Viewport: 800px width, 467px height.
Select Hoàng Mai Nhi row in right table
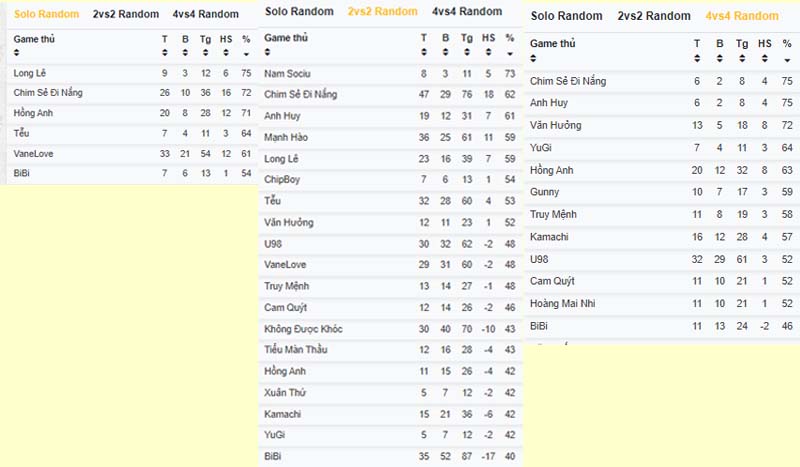[662, 304]
